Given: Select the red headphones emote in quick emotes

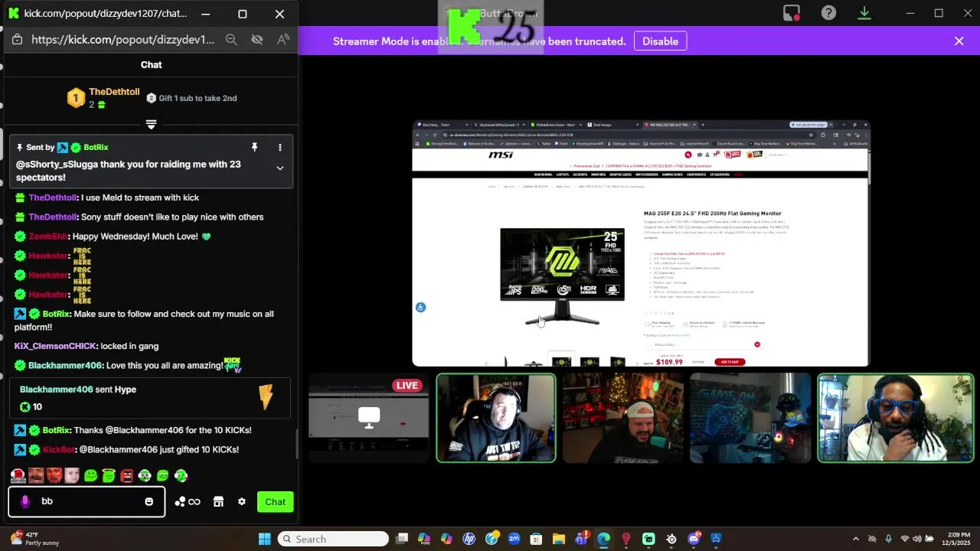Looking at the screenshot, I should 18,476.
